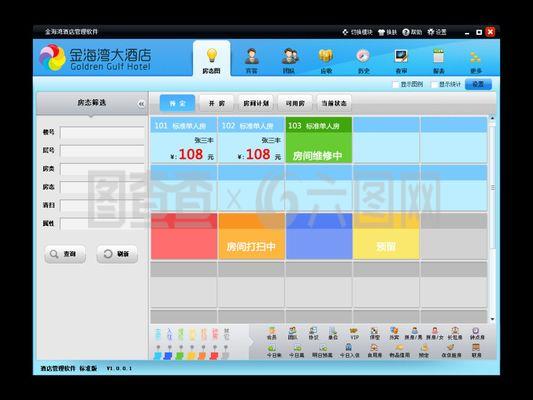This screenshot has width=533, height=400.
Task: Select the solid blue room card
Action: (319, 237)
